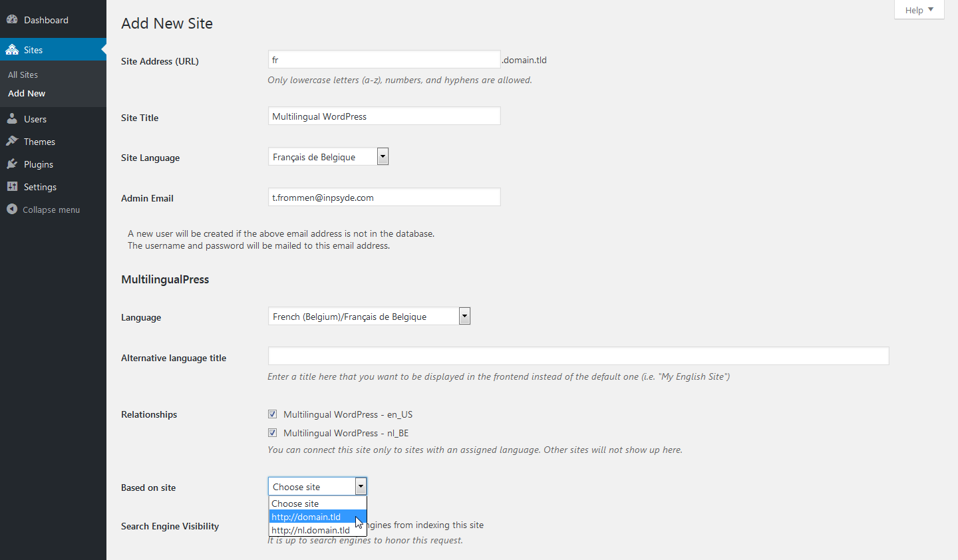The image size is (958, 560).
Task: Select the Users sidebar icon
Action: (12, 118)
